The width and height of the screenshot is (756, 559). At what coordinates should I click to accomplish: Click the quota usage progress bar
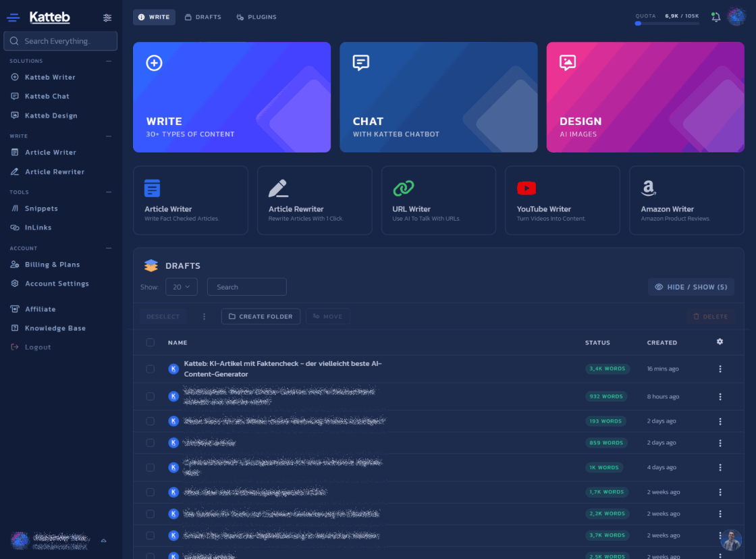667,24
